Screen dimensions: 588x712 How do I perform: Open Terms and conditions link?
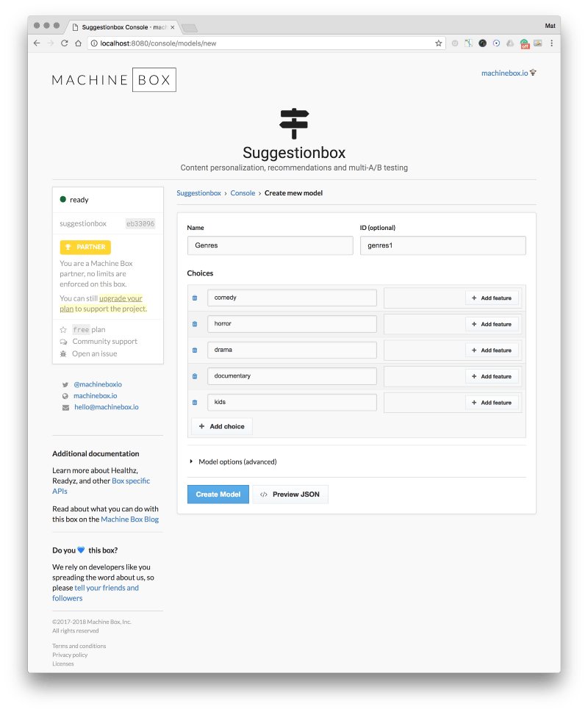click(x=79, y=646)
